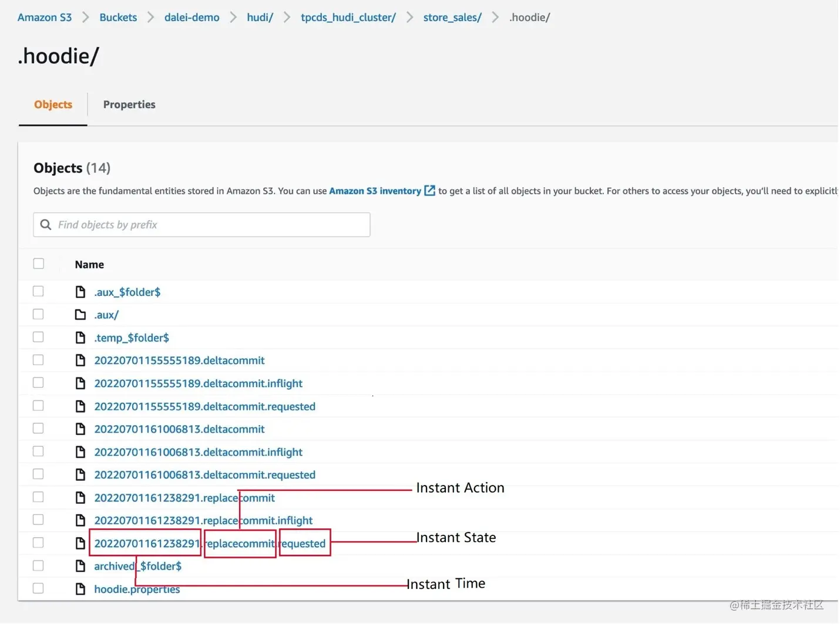This screenshot has width=840, height=627.
Task: Check the box for .aux_$folder$
Action: [x=39, y=291]
